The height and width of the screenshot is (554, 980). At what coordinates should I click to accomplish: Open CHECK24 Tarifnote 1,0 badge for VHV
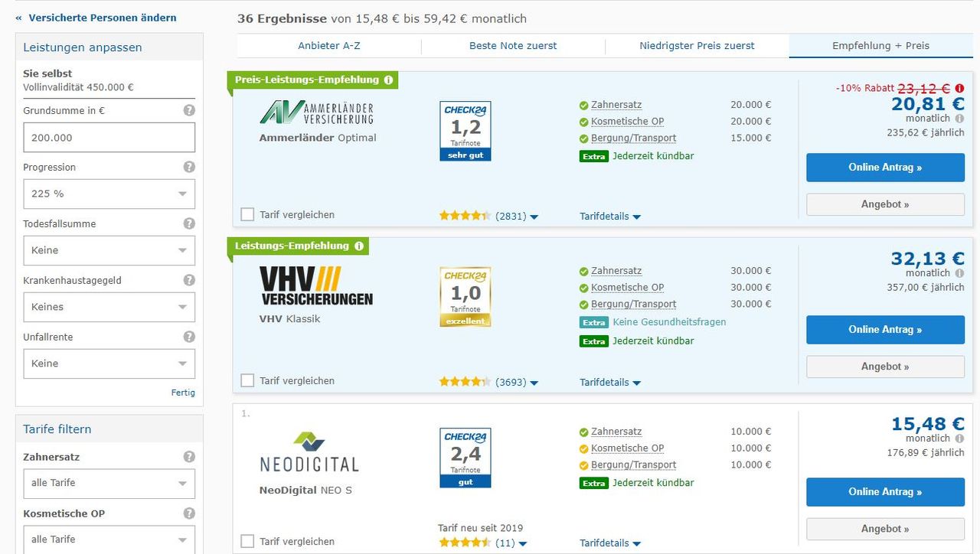coord(465,296)
